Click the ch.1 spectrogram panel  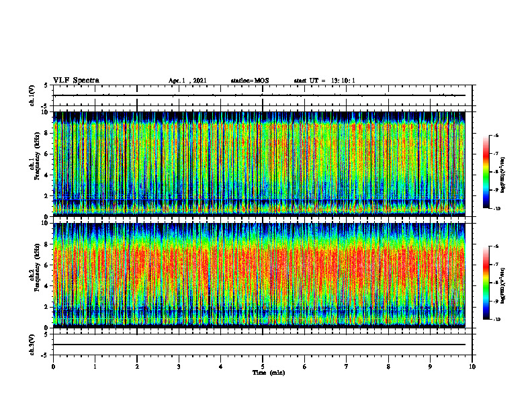pos(259,164)
